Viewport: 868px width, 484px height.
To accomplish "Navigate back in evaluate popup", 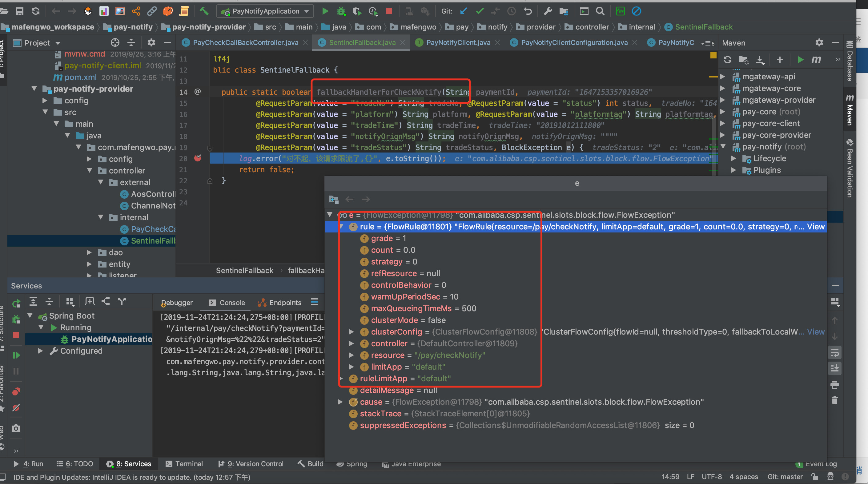I will 349,199.
